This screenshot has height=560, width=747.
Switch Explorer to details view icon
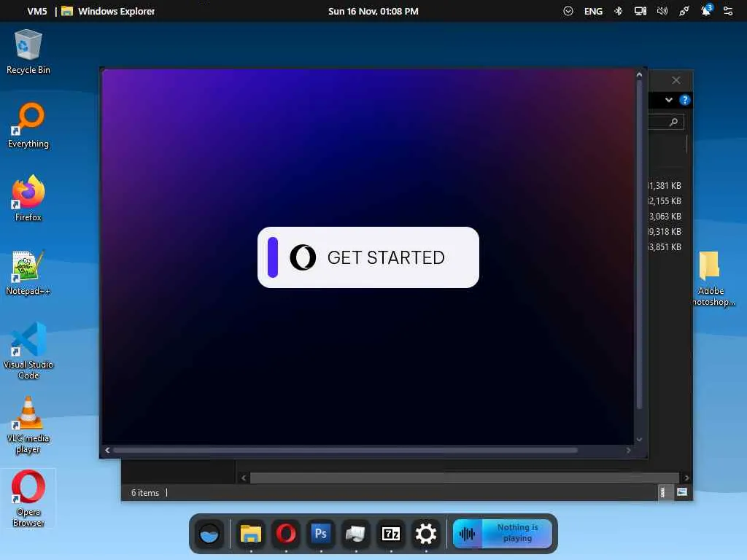662,492
